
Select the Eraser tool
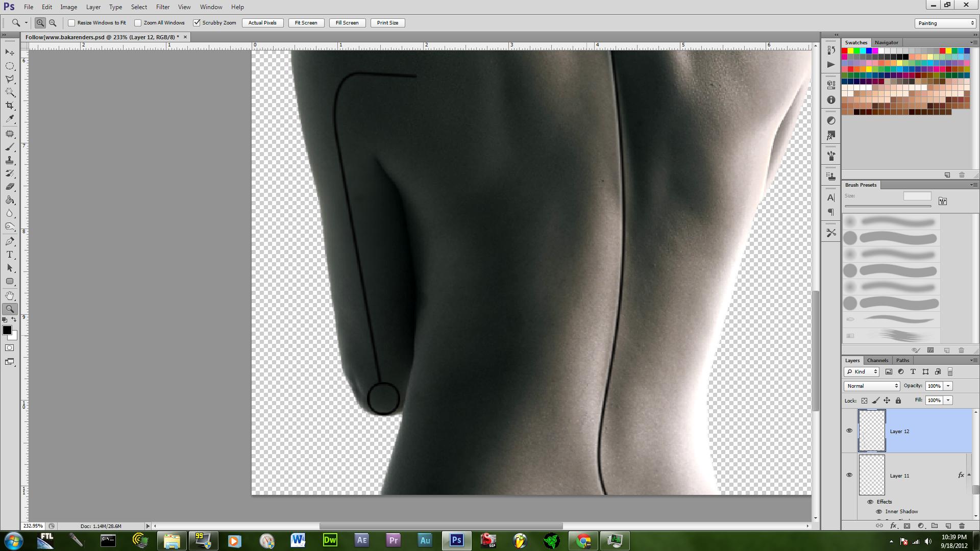click(10, 187)
